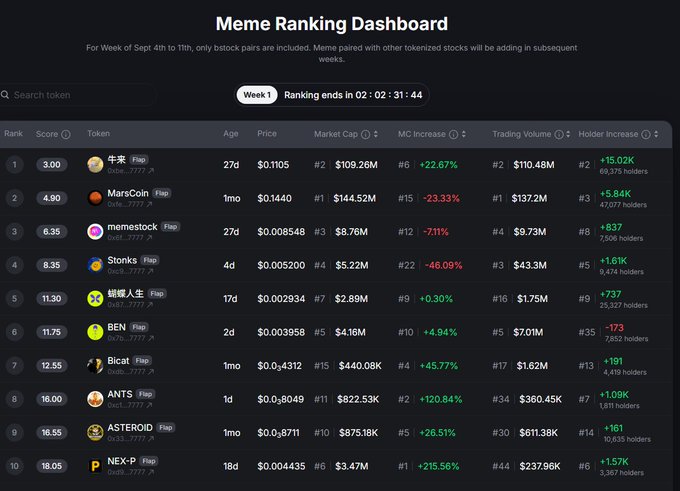Click the Flap badge next to MarsCoin
Viewport: 680px width, 491px height.
pos(161,193)
